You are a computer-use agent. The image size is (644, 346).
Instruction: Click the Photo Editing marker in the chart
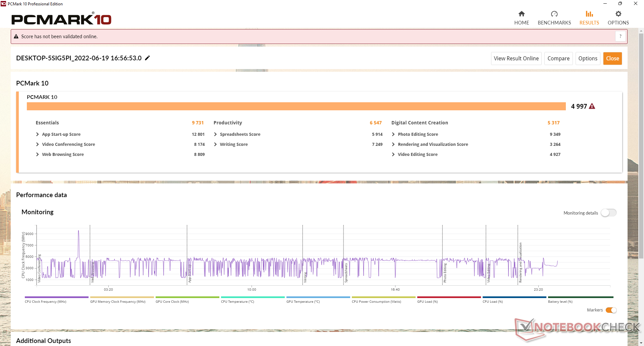tap(445, 273)
